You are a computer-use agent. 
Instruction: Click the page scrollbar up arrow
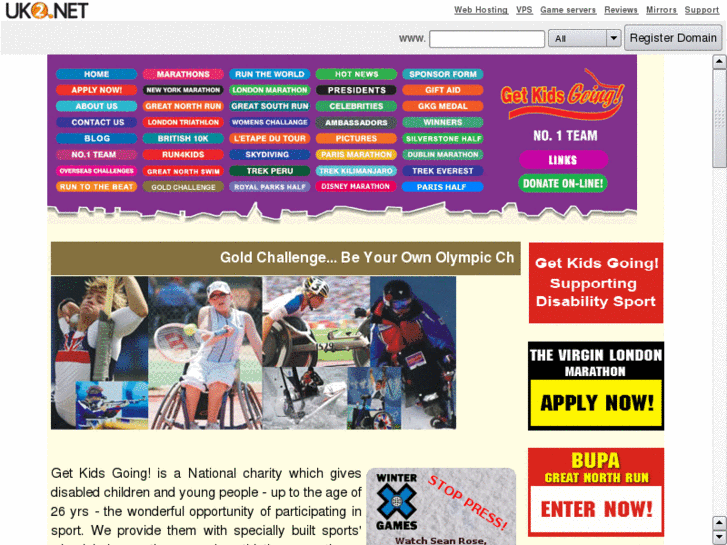point(719,61)
